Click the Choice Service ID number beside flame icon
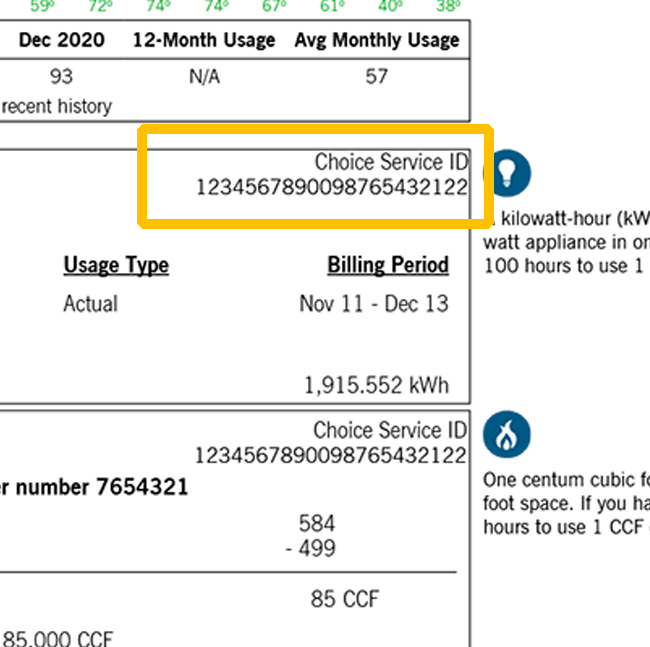 tap(331, 456)
